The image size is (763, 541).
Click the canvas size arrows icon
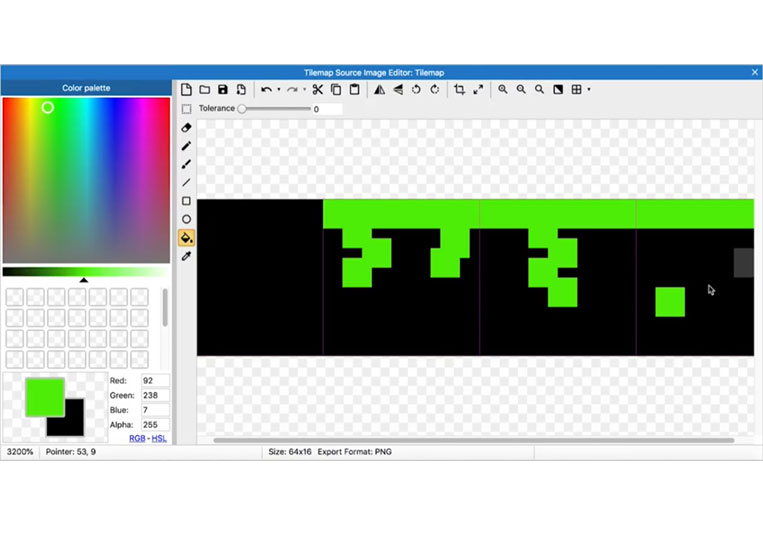pyautogui.click(x=478, y=90)
